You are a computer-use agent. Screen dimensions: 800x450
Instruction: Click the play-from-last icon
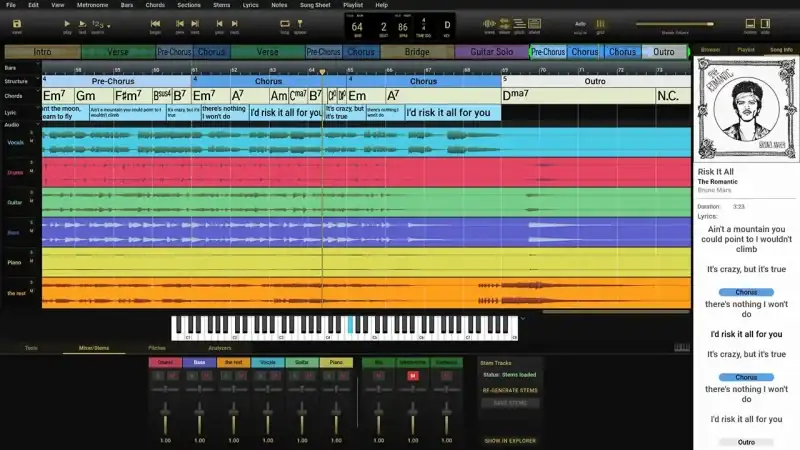pos(82,24)
